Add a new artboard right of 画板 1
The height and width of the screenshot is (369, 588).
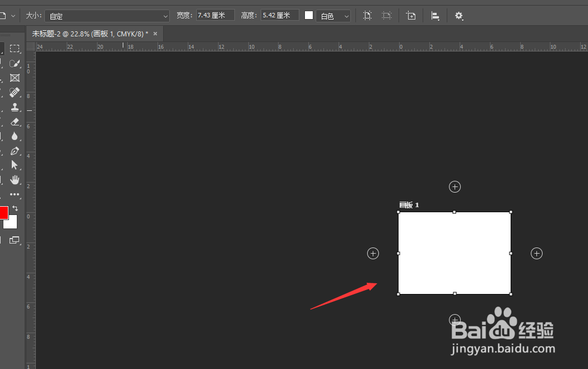536,254
